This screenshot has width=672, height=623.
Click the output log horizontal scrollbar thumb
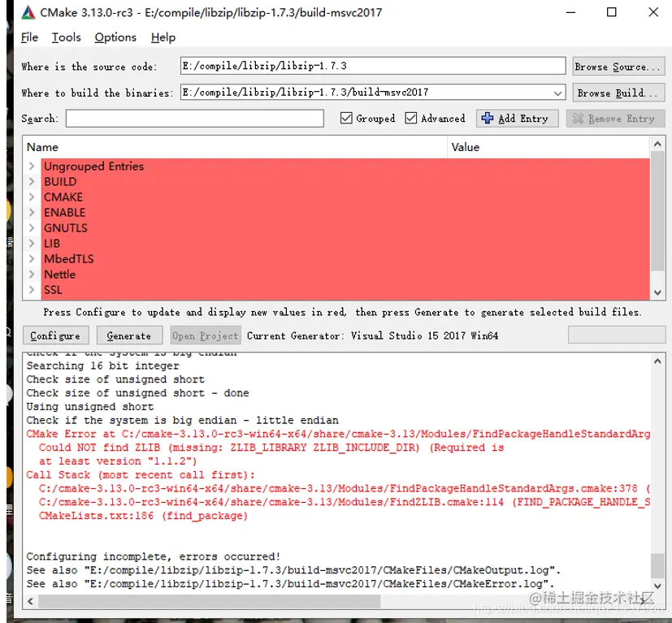pos(209,601)
